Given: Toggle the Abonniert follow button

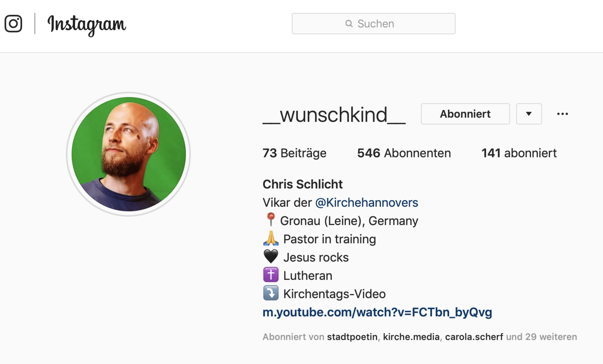Looking at the screenshot, I should (465, 114).
